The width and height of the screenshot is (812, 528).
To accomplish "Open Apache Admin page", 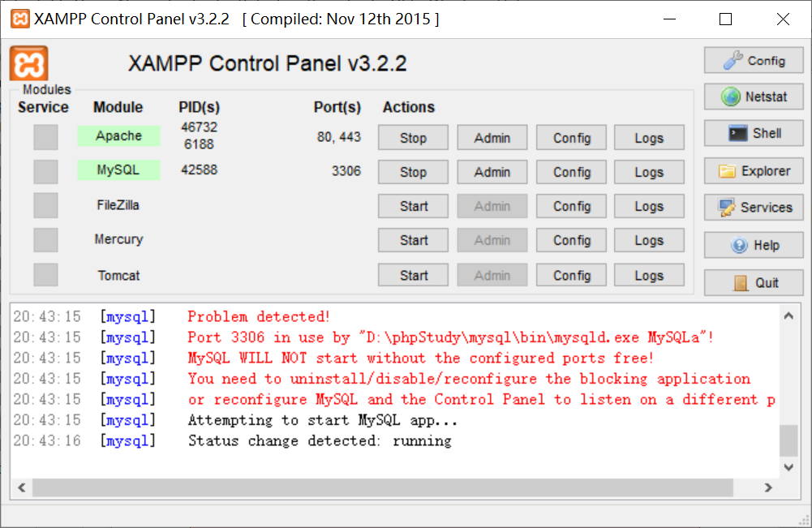I will coord(492,138).
